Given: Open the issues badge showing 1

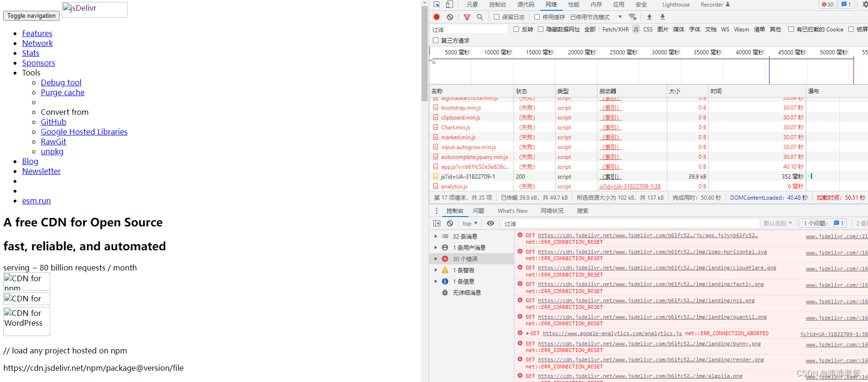Looking at the screenshot, I should point(846,5).
